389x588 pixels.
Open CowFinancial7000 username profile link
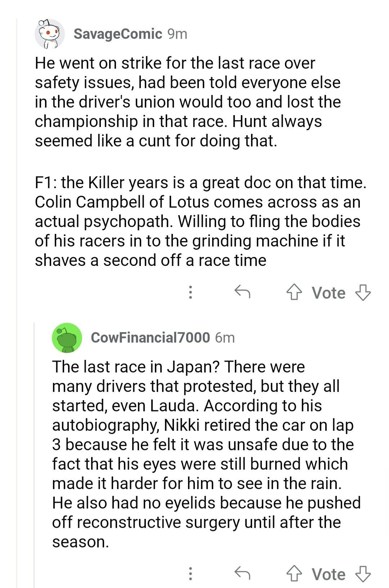tap(150, 338)
